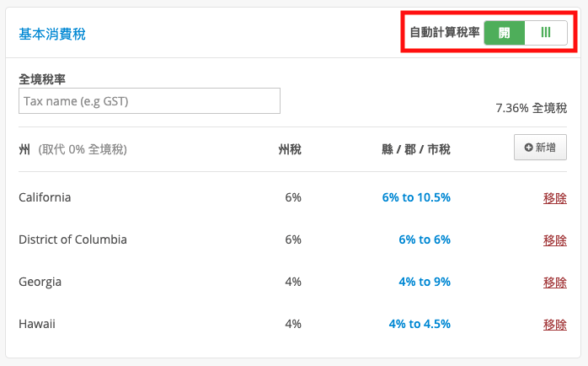Click the 7.36% 全境稅 text
This screenshot has height=366, width=588.
(531, 108)
